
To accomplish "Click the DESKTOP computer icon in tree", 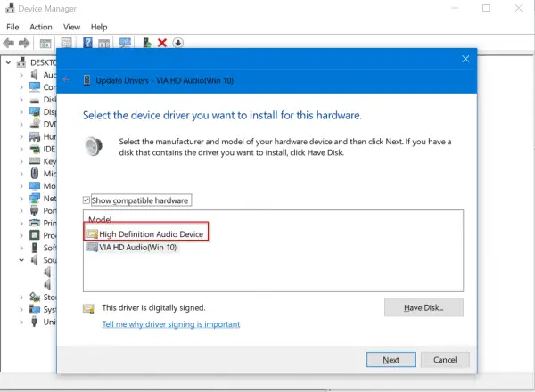I will tap(21, 62).
